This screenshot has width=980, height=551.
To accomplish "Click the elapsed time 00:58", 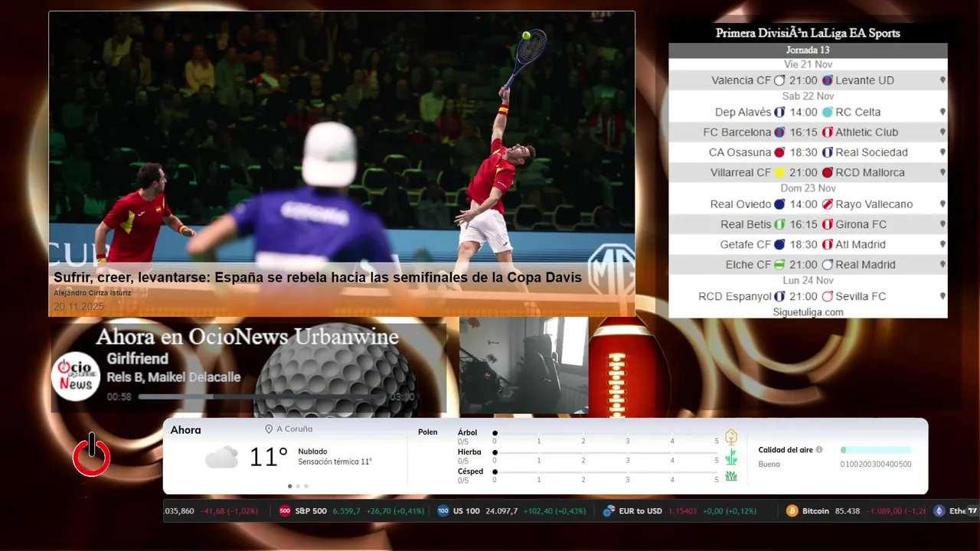I will click(x=119, y=397).
